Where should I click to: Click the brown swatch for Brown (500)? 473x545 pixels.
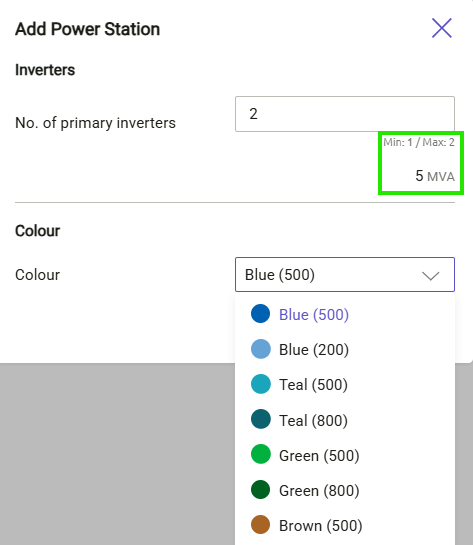point(261,525)
